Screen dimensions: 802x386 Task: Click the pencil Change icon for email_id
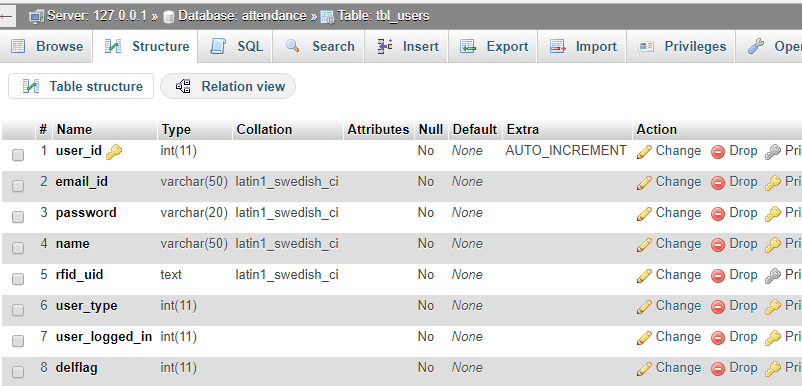[x=644, y=183]
